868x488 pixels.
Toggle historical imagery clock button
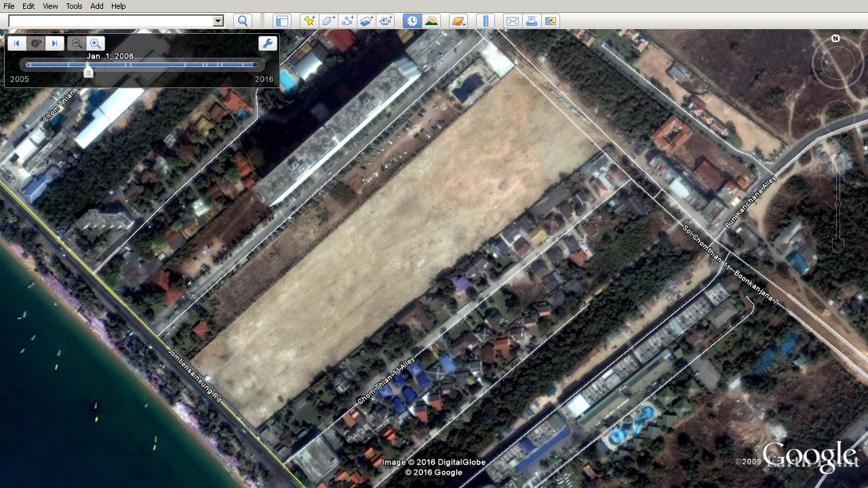pyautogui.click(x=412, y=21)
